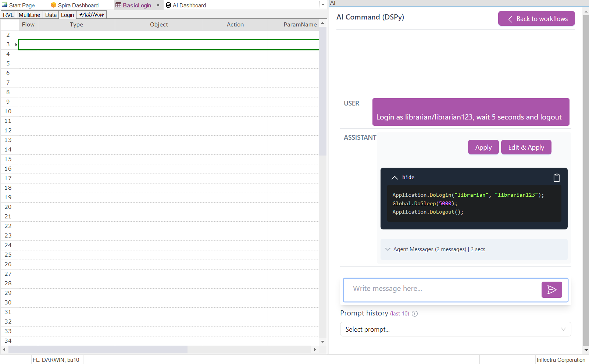Open the tab list dropdown arrow

point(323,5)
